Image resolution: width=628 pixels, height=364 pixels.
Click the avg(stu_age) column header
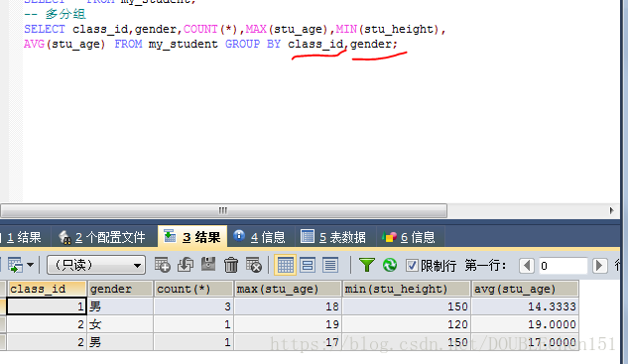525,289
